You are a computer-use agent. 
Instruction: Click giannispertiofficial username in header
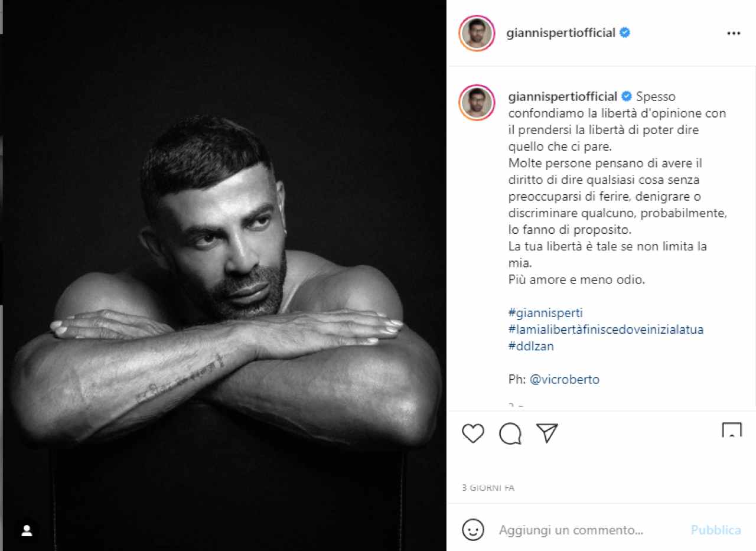[x=561, y=33]
